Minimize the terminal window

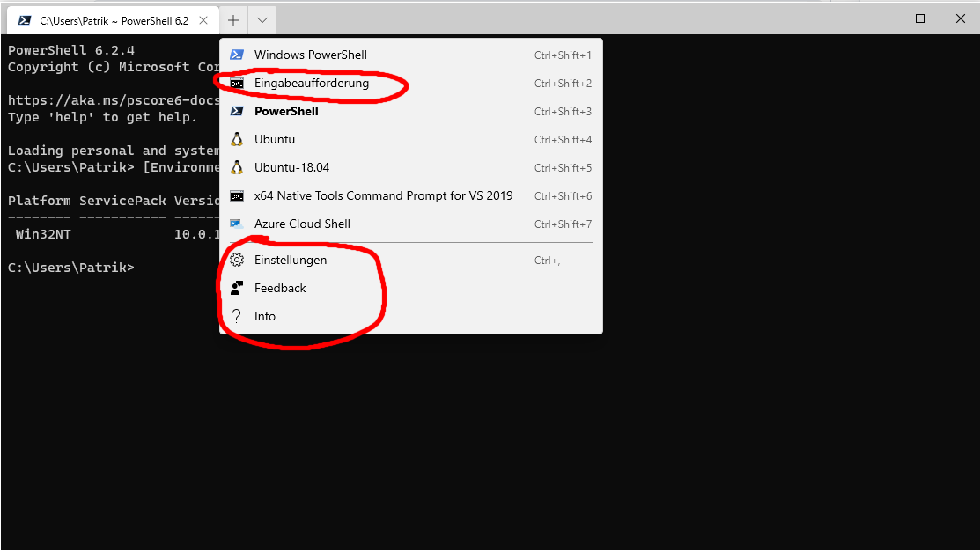point(880,18)
